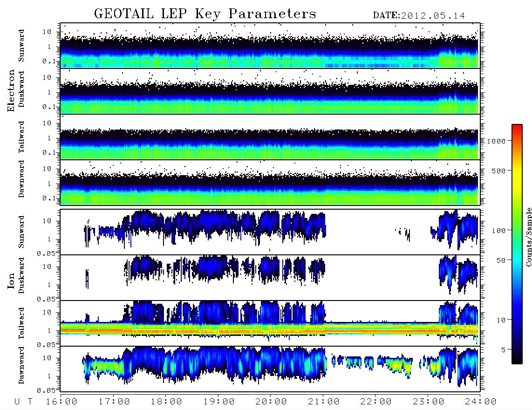Click the red mark in Ion Sunward panel

click(270, 250)
